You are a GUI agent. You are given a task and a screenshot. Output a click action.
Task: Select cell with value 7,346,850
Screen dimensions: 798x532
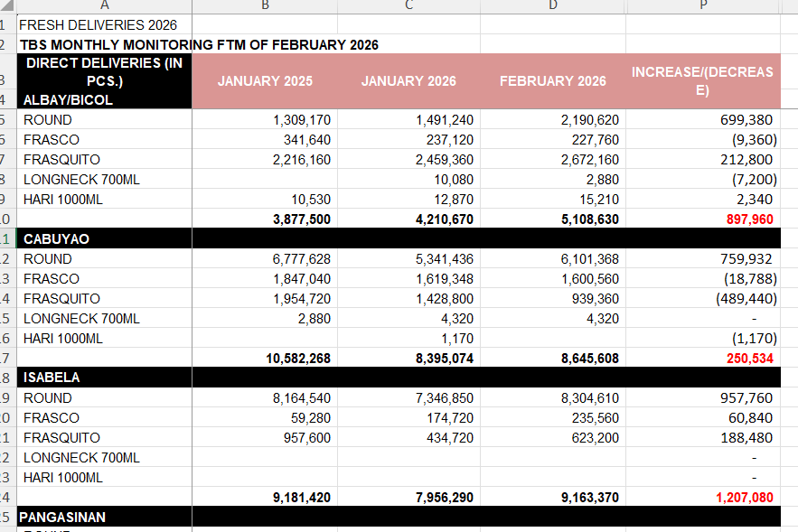pyautogui.click(x=408, y=397)
